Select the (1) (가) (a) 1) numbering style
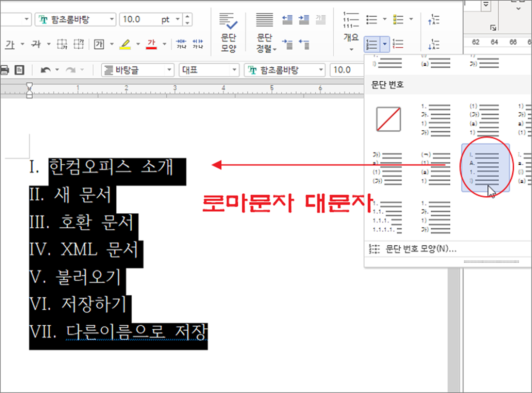The width and height of the screenshot is (532, 393). pos(484,119)
